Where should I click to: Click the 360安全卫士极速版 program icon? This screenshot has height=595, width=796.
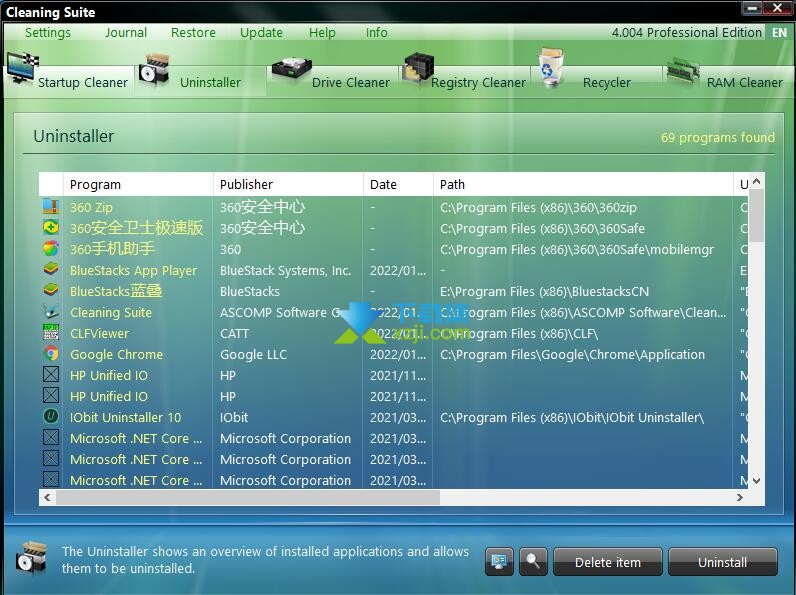[x=51, y=227]
